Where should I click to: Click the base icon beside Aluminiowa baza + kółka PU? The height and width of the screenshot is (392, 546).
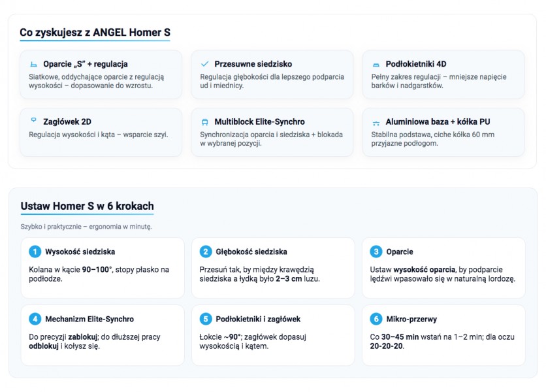[376, 123]
